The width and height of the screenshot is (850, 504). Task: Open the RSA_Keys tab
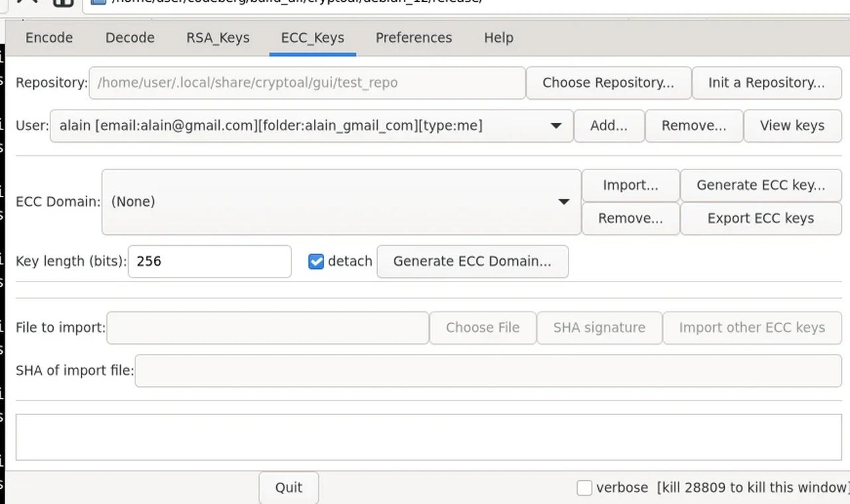217,38
